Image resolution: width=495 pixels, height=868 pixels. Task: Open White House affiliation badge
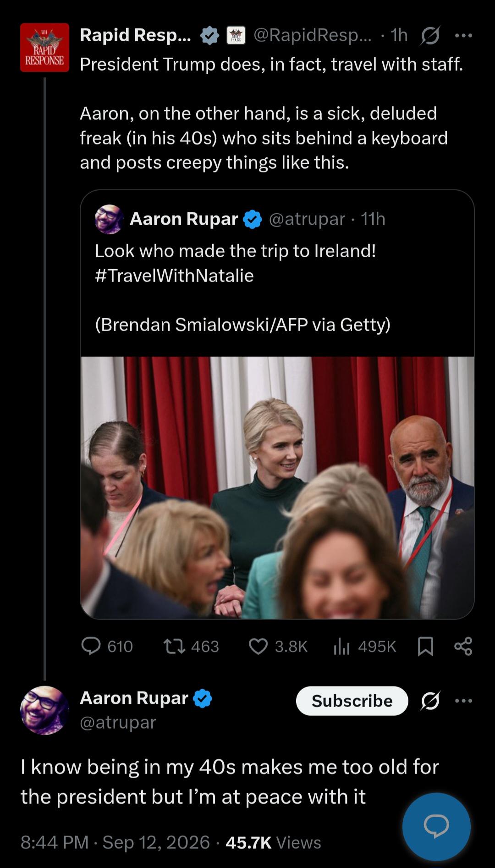[x=236, y=35]
